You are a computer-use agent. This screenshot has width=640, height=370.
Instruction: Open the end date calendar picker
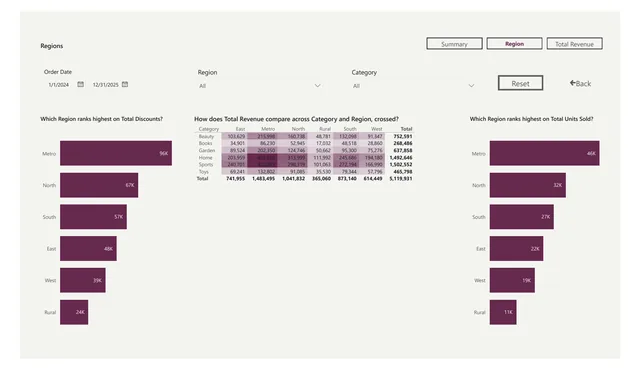click(x=125, y=84)
